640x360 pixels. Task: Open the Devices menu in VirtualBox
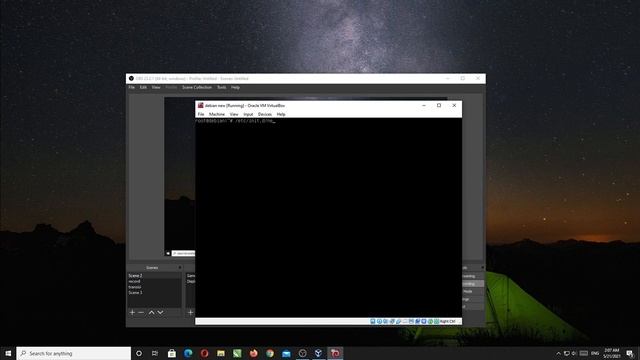265,114
